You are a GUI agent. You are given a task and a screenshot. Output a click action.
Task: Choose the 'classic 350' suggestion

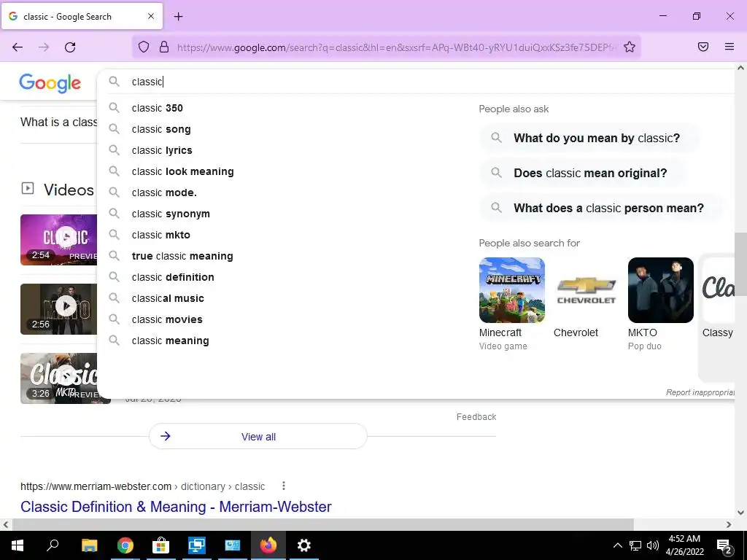[x=158, y=108]
